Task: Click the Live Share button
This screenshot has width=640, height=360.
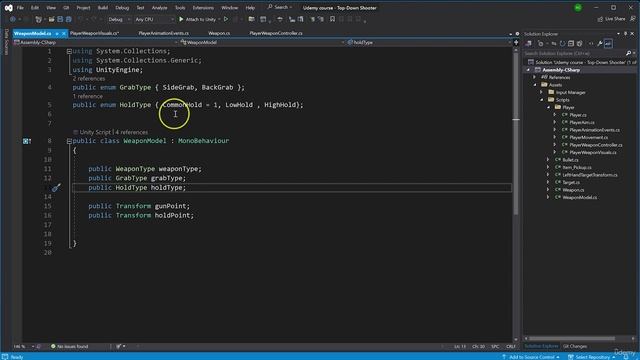Action: click(x=611, y=19)
